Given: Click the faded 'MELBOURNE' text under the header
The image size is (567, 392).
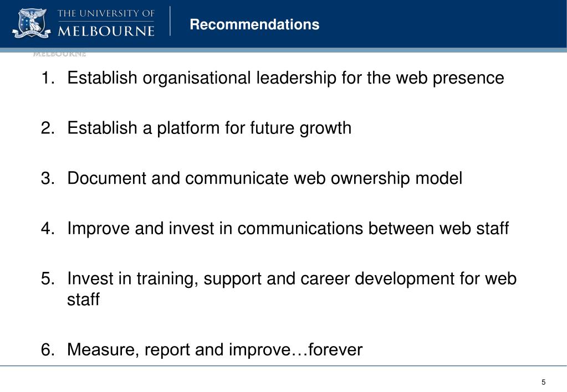Looking at the screenshot, I should (60, 55).
